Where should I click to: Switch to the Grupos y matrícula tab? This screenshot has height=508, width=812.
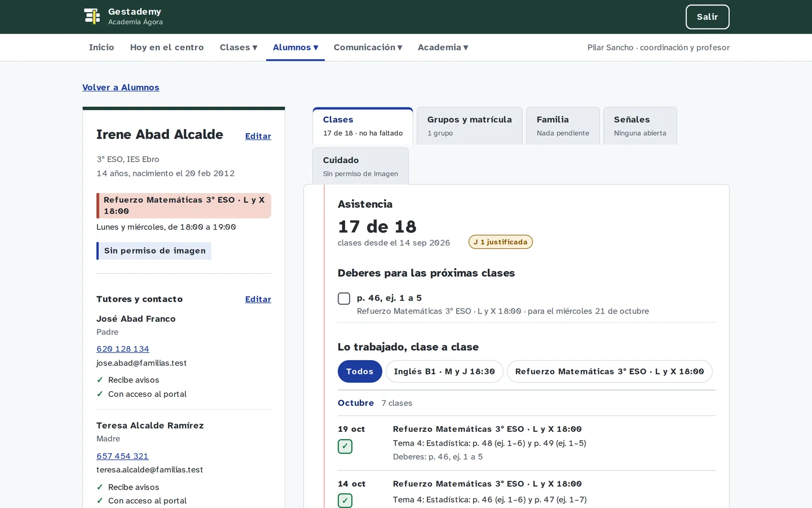[469, 125]
